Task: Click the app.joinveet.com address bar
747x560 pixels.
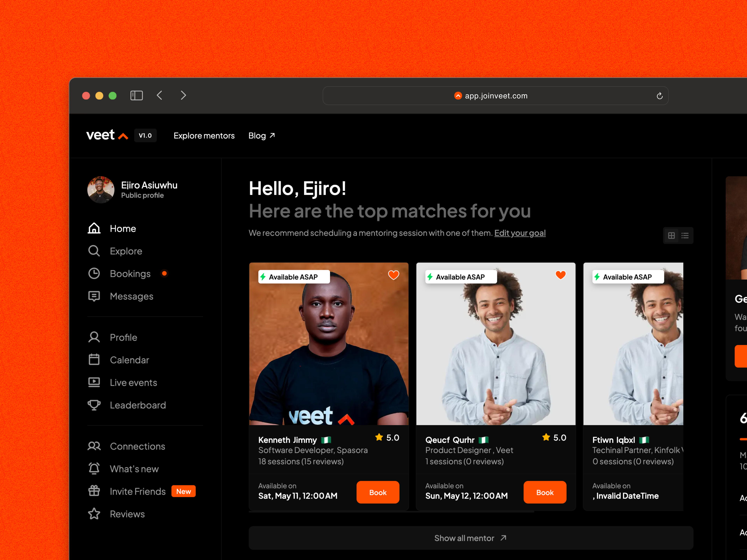Action: coord(495,96)
